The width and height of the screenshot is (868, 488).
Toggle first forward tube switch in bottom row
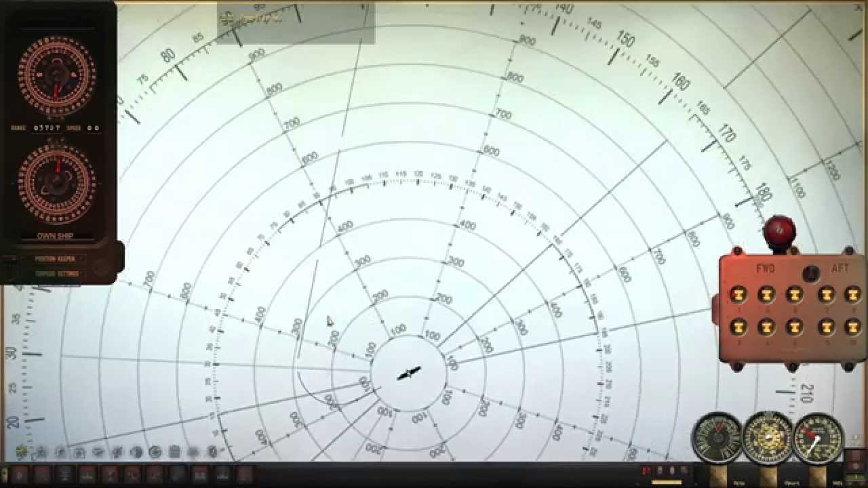tap(738, 327)
